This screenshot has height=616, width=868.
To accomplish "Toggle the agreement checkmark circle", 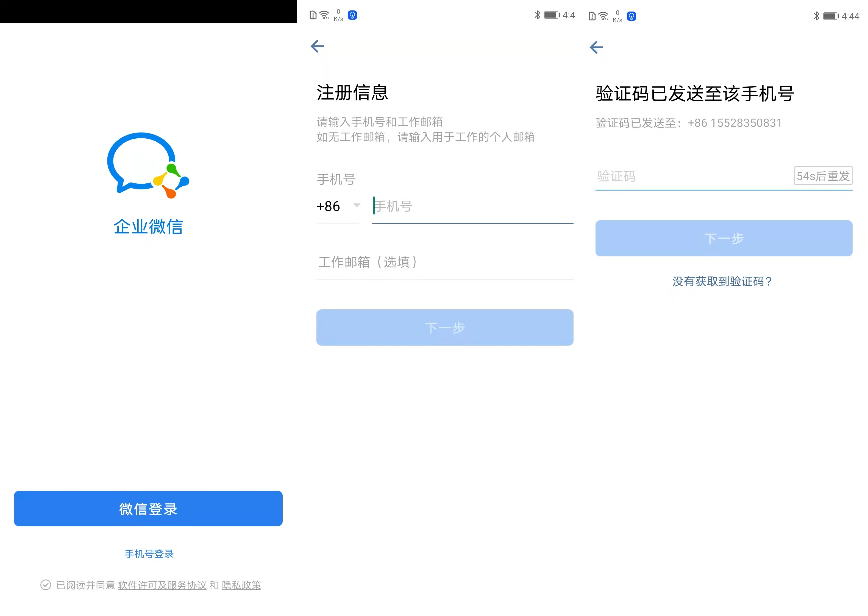I will pyautogui.click(x=46, y=585).
